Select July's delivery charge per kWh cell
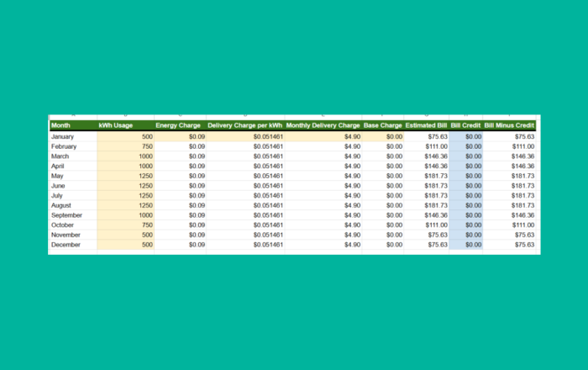 coord(245,195)
